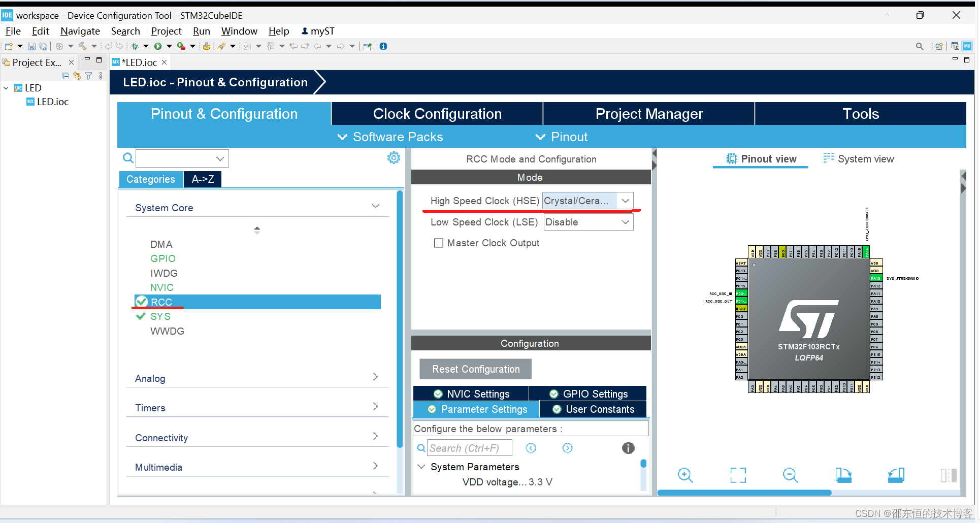
Task: Select DMA peripheral entry
Action: tap(161, 244)
